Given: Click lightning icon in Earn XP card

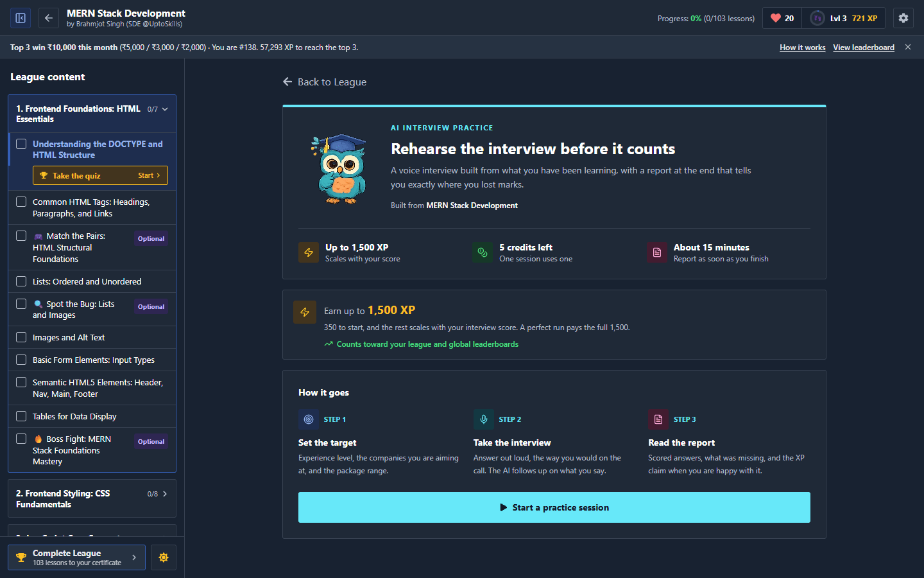Looking at the screenshot, I should [305, 312].
